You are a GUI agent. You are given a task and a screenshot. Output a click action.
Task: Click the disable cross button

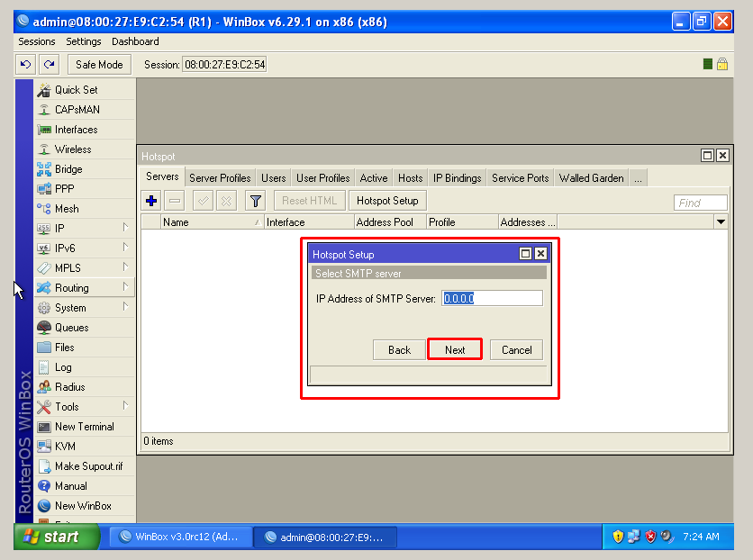(x=226, y=201)
